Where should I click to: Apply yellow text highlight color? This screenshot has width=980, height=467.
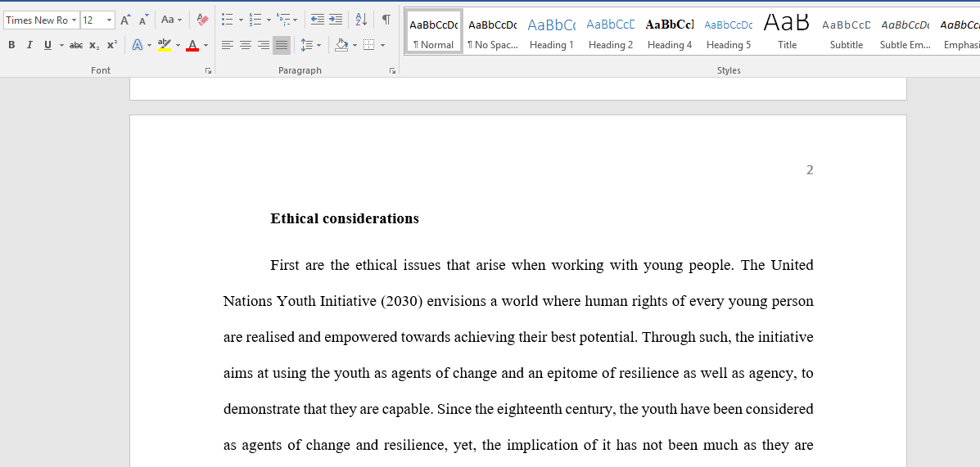click(x=165, y=45)
